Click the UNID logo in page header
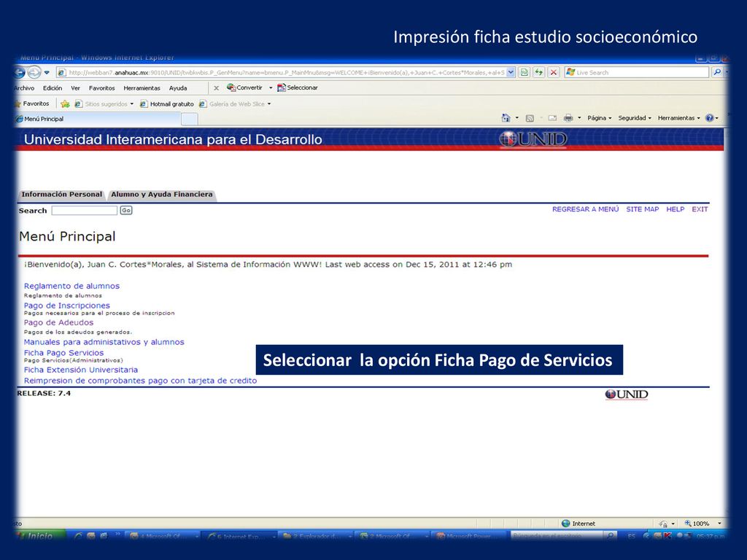Image resolution: width=747 pixels, height=560 pixels. (x=533, y=139)
